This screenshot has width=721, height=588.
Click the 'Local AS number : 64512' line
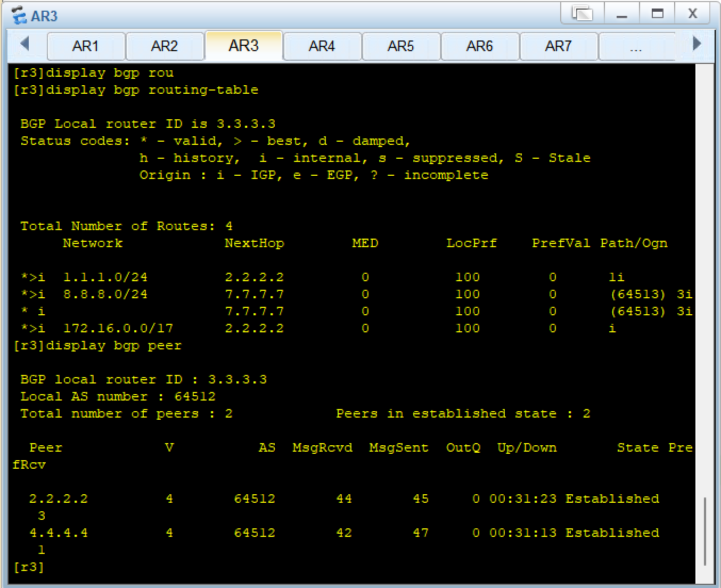pos(118,396)
